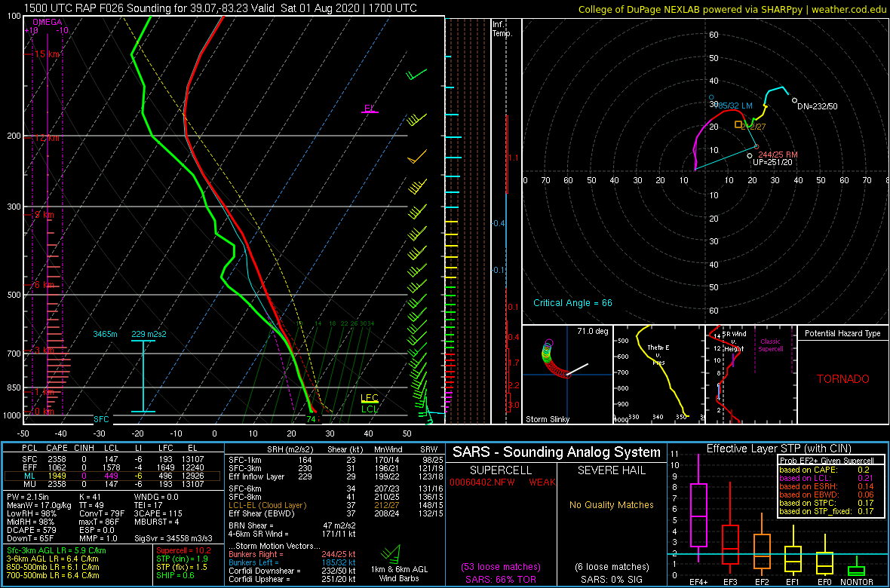Viewport: 890px width, 588px height.
Task: Click the 1km & 6km AGL wind barb icon
Action: pyautogui.click(x=391, y=553)
